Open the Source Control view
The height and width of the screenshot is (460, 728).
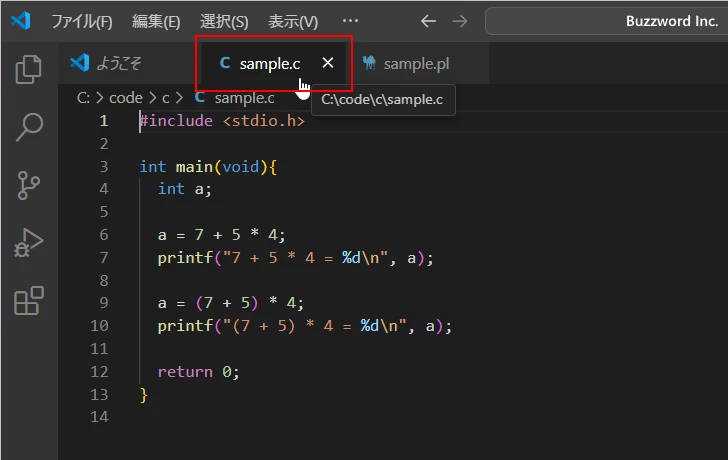(x=29, y=185)
